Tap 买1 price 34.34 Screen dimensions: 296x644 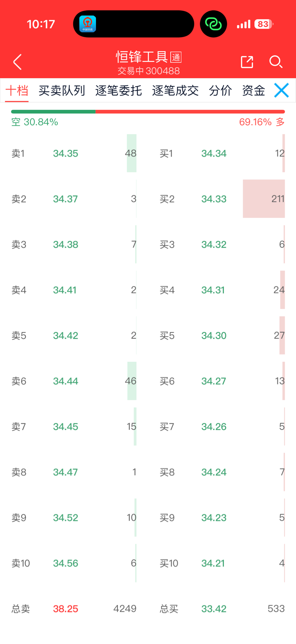[214, 153]
